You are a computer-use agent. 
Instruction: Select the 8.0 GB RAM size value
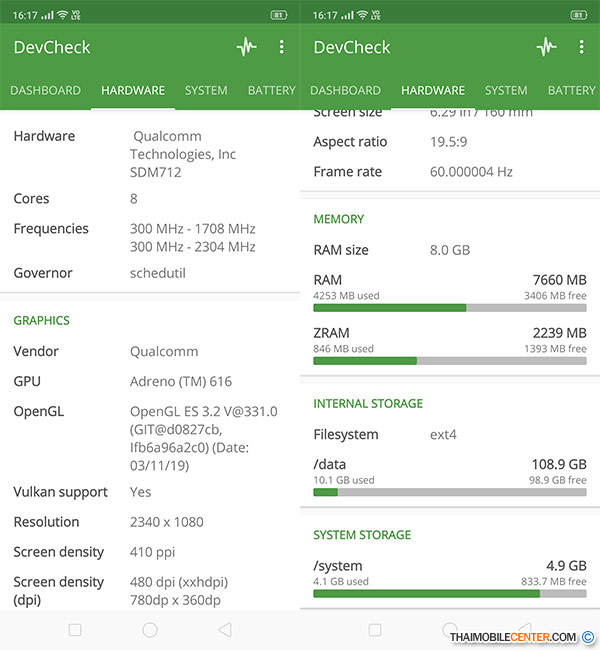450,250
